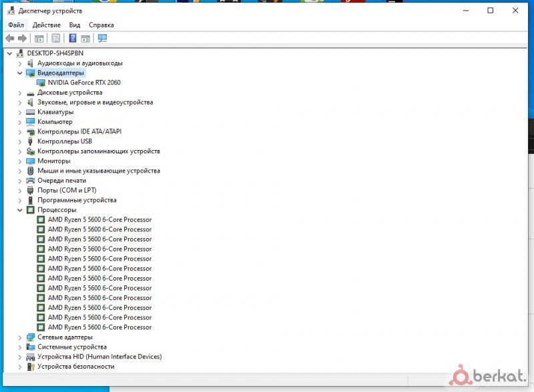Toggle the action pane toolbar icon
The width and height of the screenshot is (534, 392).
click(85, 39)
